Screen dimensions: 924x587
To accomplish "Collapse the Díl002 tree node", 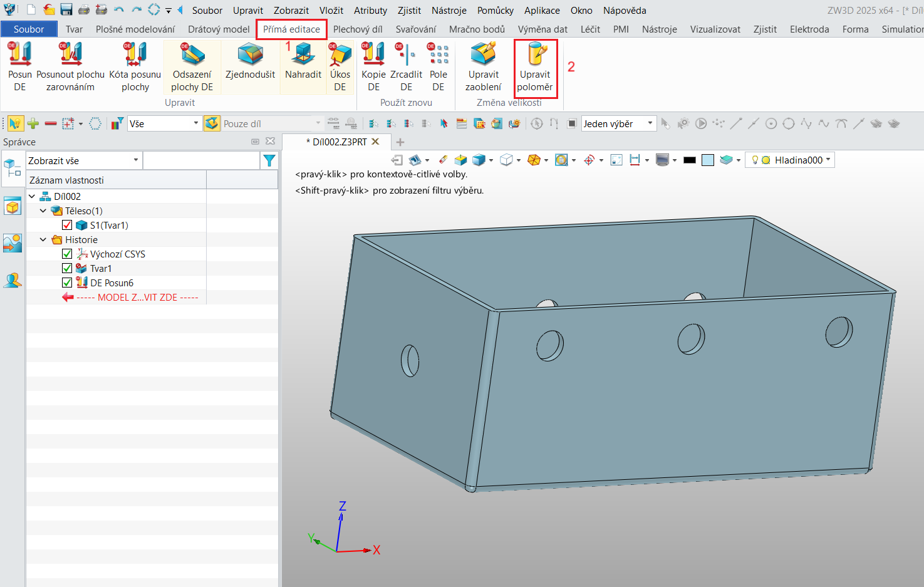I will (x=32, y=196).
